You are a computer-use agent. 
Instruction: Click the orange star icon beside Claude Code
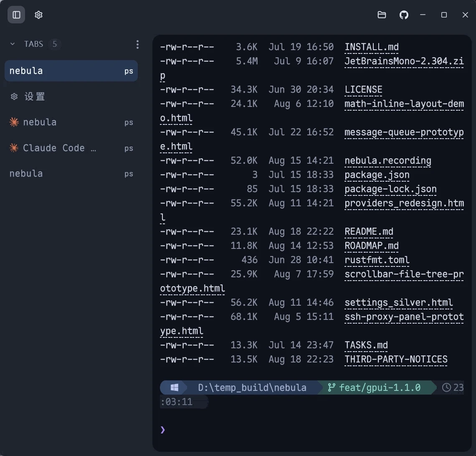[14, 148]
